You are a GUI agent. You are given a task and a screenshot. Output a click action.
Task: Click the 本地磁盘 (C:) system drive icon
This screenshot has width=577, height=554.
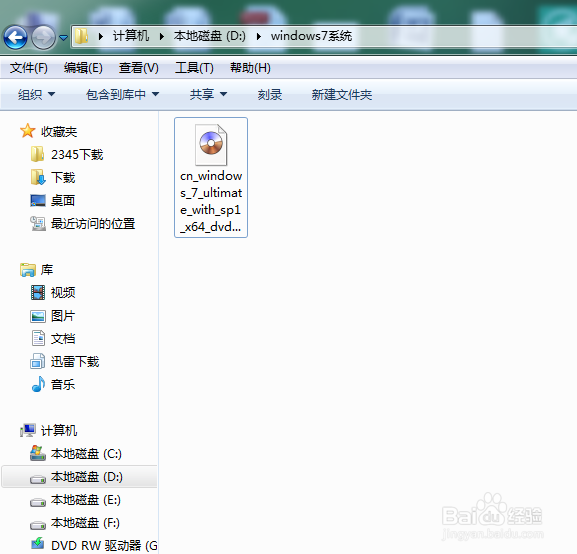click(38, 453)
